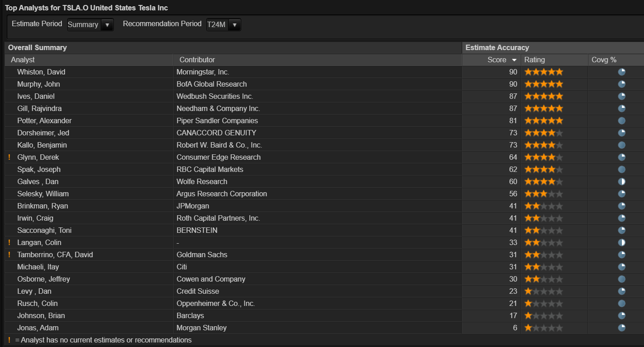
Task: Click contributor Morningstar, Inc.
Action: [203, 72]
